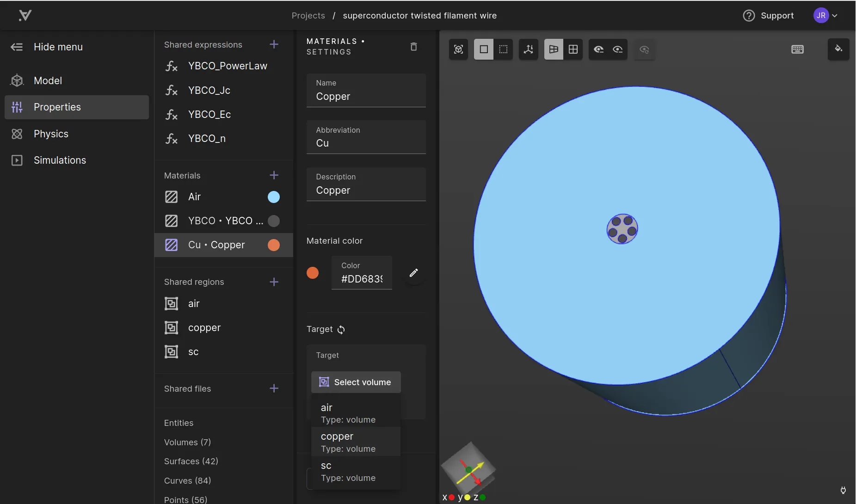Open the Model section
Viewport: 856px width, 504px height.
click(x=77, y=80)
